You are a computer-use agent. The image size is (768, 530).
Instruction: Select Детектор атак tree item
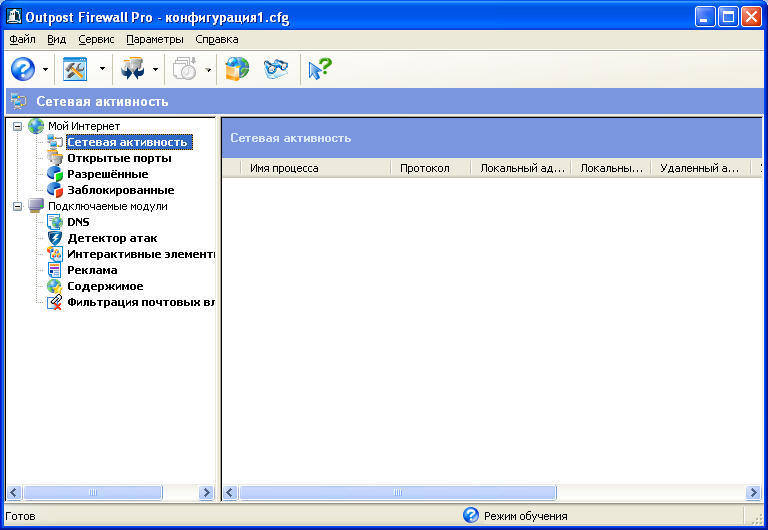tap(112, 238)
